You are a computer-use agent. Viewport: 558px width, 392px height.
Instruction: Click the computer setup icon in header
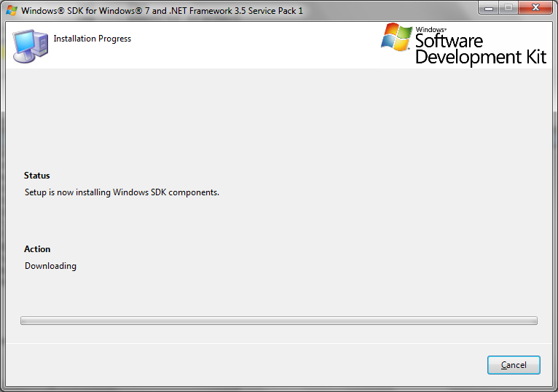[x=31, y=45]
